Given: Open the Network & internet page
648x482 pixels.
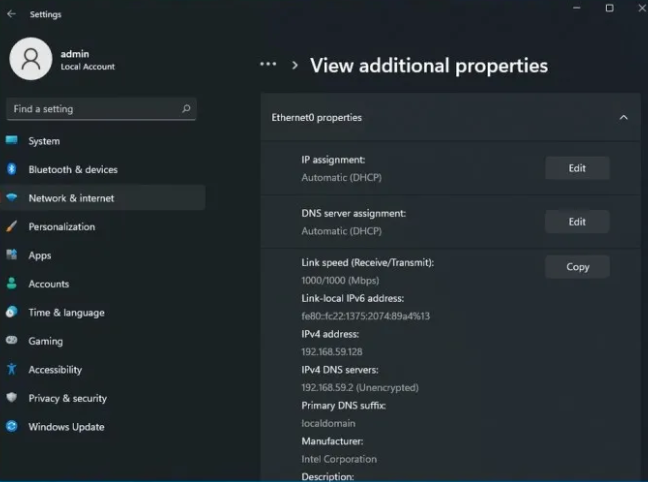Looking at the screenshot, I should point(71,198).
